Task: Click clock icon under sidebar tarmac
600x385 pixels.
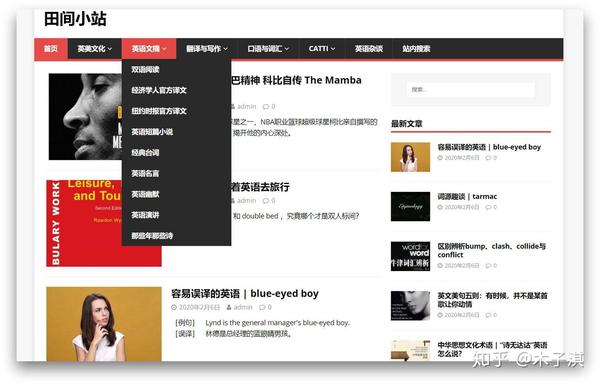Action: click(440, 207)
